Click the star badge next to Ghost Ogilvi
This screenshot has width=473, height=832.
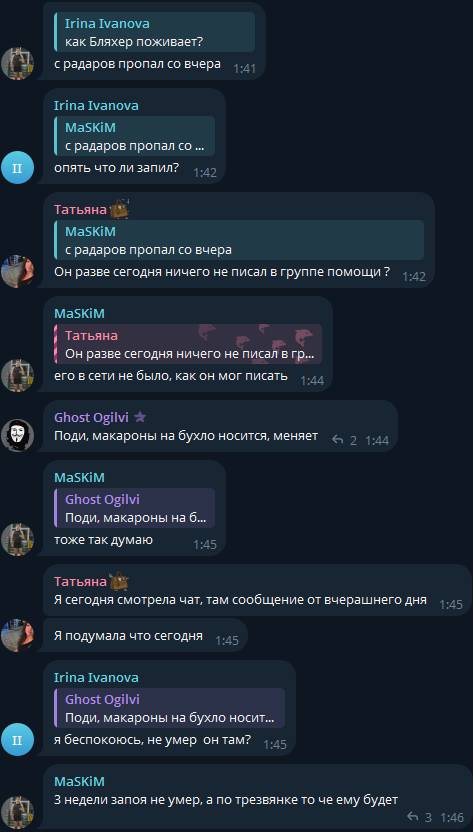pyautogui.click(x=140, y=418)
